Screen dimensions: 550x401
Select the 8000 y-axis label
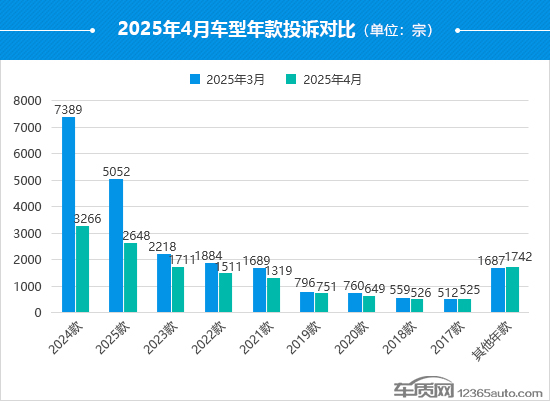pos(27,101)
